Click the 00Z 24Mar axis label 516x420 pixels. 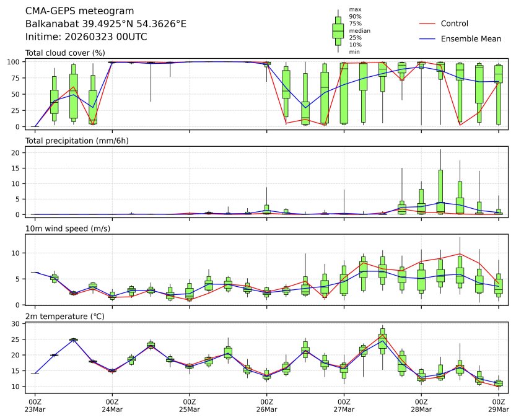pos(112,406)
